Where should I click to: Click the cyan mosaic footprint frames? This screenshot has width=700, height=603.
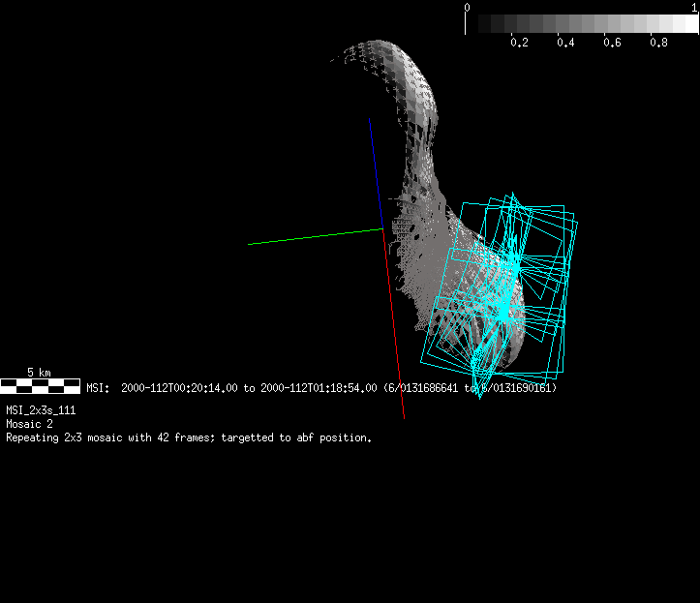coord(559,290)
